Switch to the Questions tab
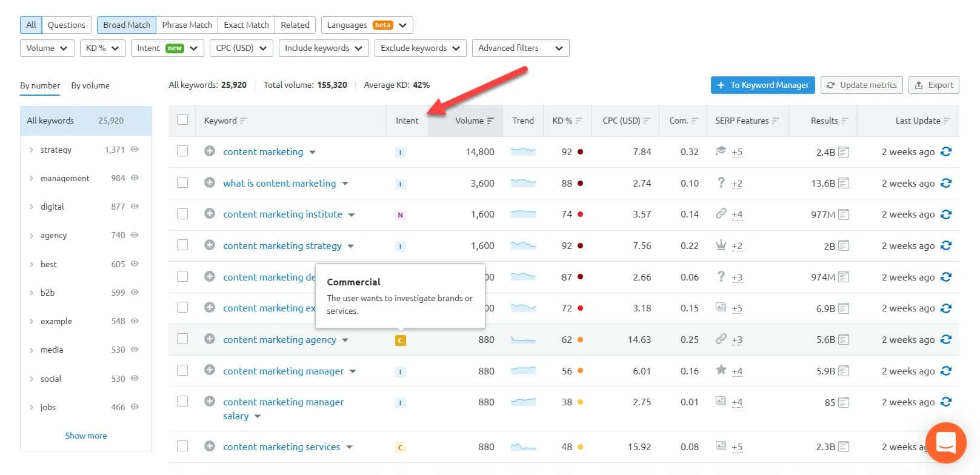This screenshot has height=475, width=980. 66,25
